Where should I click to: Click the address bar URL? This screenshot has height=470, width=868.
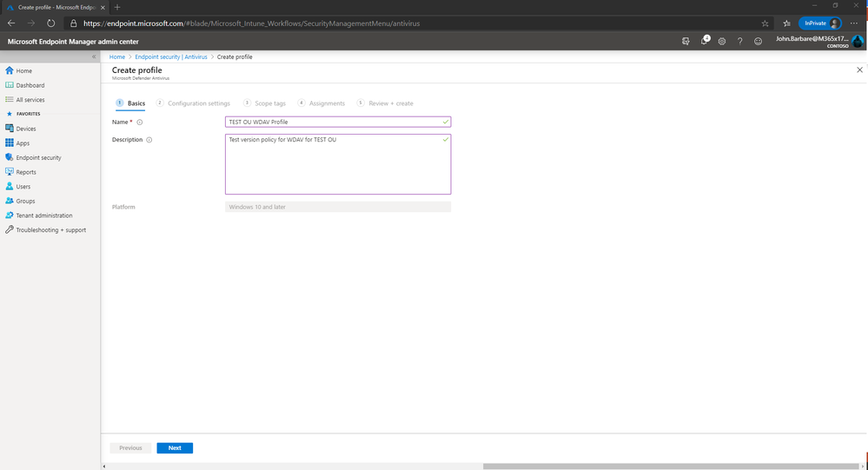point(251,23)
